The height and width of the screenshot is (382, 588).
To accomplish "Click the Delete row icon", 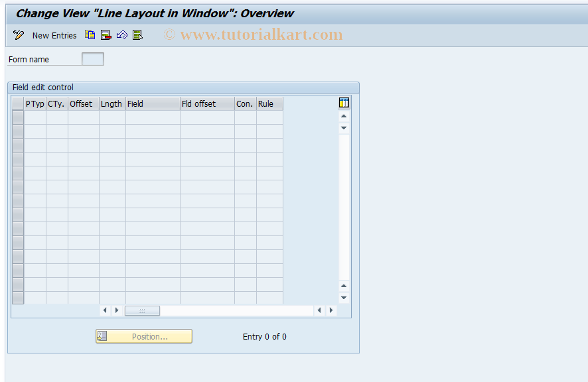I will (106, 35).
